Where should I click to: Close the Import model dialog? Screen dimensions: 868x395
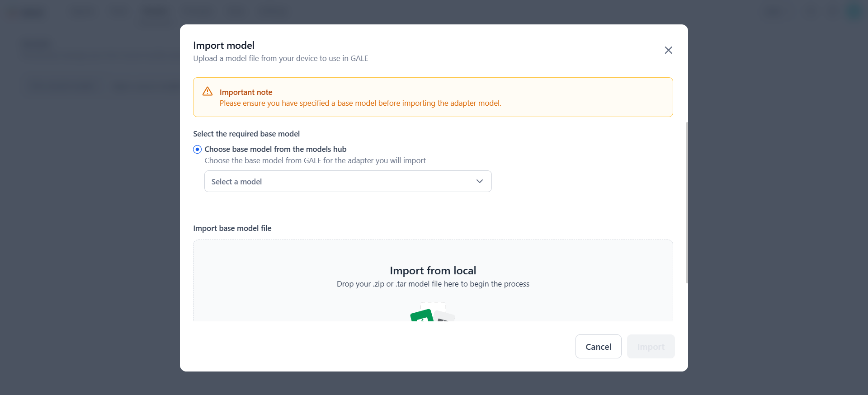tap(668, 50)
